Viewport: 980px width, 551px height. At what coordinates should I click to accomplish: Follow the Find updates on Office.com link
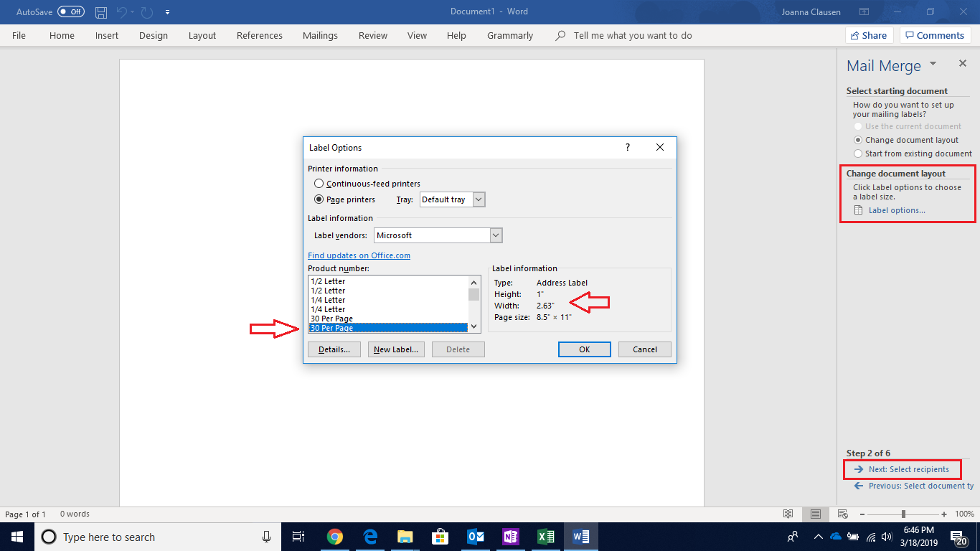tap(359, 255)
